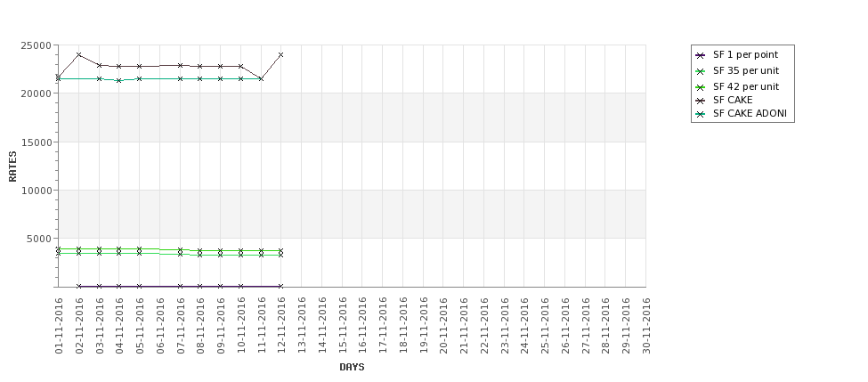Viewport: 868px width, 382px height.
Task: Select the SF CAKE data point on 12-11-2016
Action: click(280, 55)
